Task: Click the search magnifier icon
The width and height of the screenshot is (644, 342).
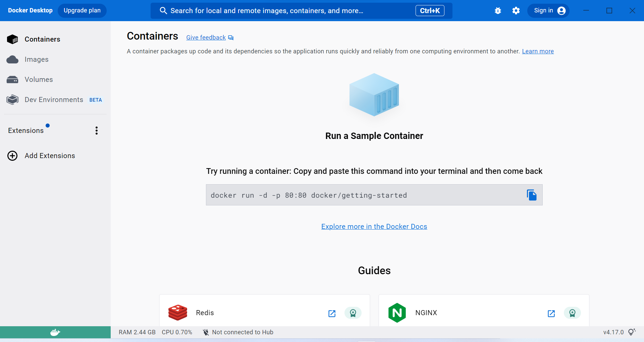Action: [x=163, y=11]
